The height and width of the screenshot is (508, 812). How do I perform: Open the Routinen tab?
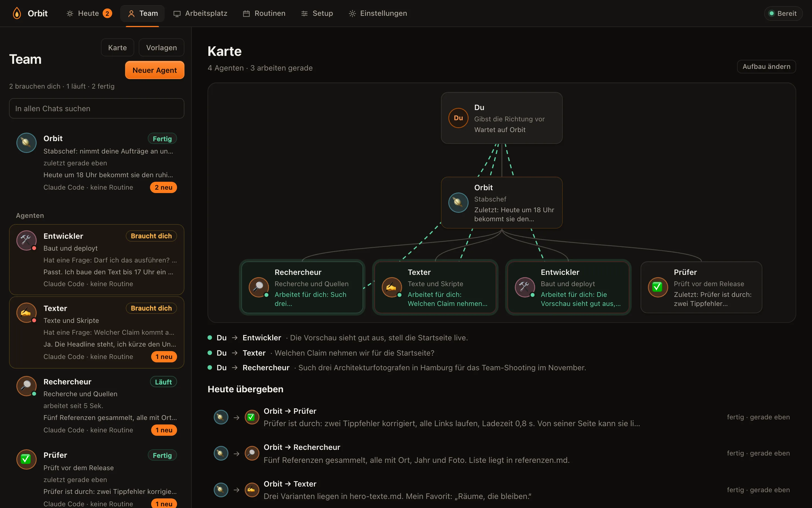pos(264,14)
